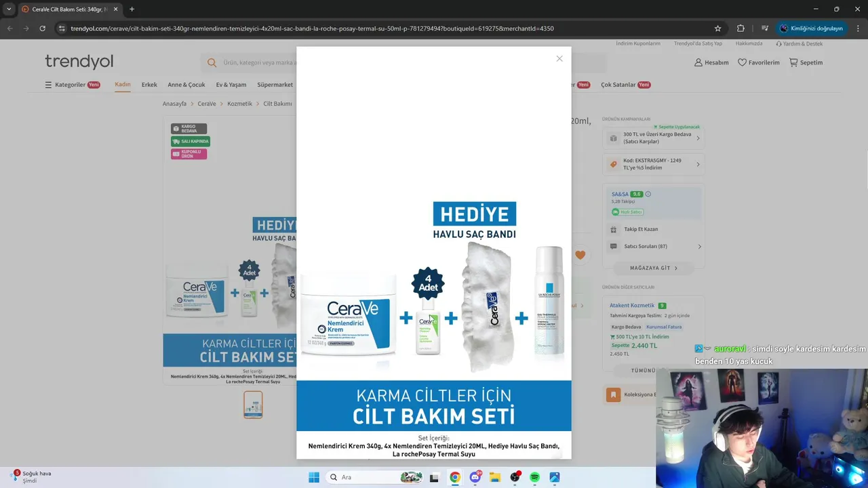Click Hakkımızda link
The height and width of the screenshot is (488, 868).
(x=749, y=43)
